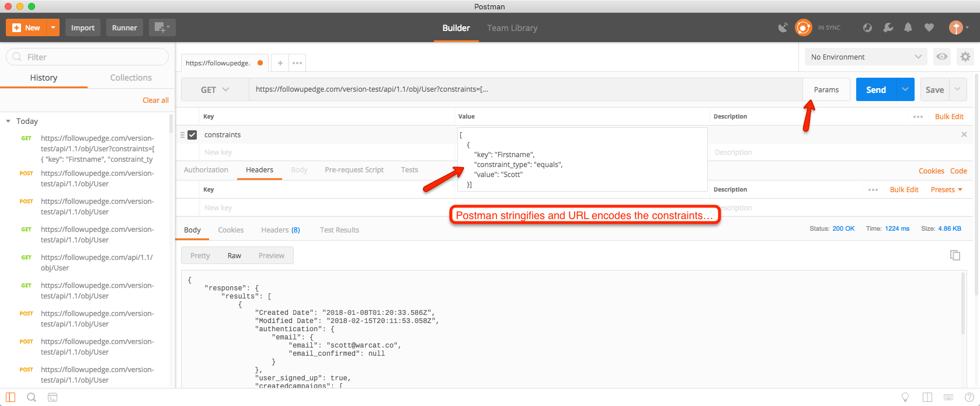Open the request Headers tab
Image resolution: width=980 pixels, height=406 pixels.
point(259,170)
